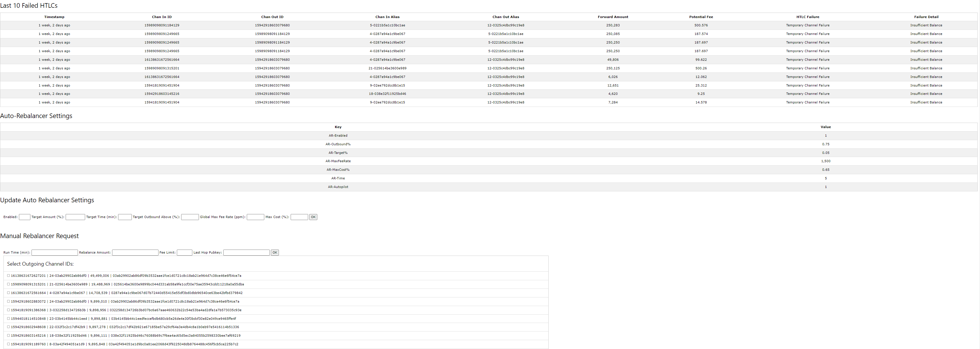The height and width of the screenshot is (349, 980).
Task: Select checkbox for channel 15942918602948608
Action: tap(8, 327)
